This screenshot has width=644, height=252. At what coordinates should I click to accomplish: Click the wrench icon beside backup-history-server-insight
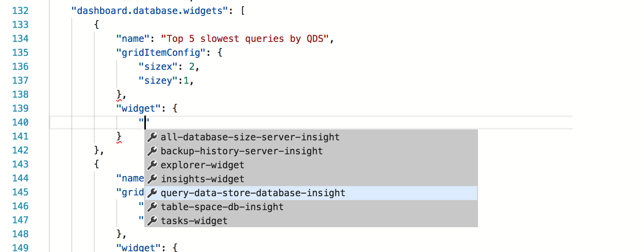point(152,151)
